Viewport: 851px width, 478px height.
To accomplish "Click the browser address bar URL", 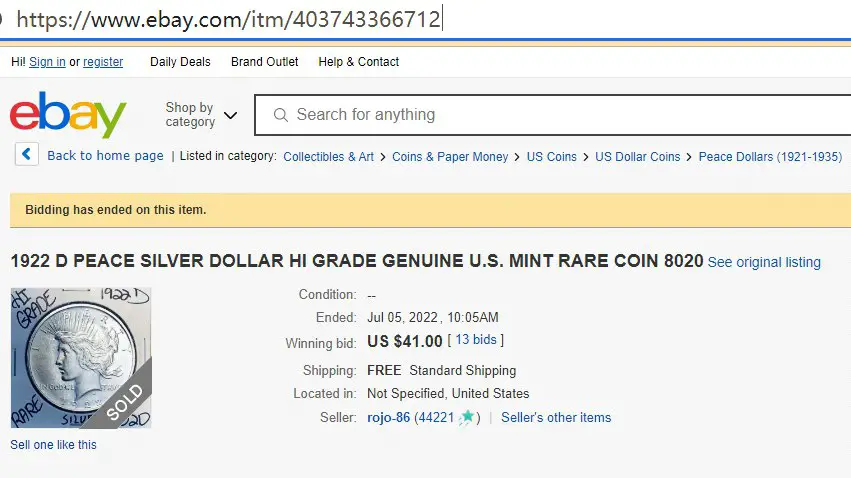I will pyautogui.click(x=228, y=20).
